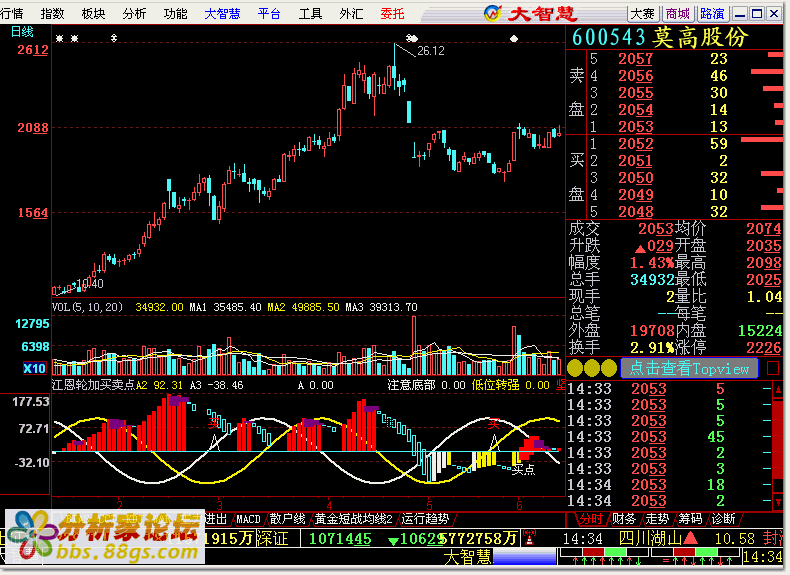Click the 大赛 button
Screen dimensions: 790x575
[x=643, y=14]
